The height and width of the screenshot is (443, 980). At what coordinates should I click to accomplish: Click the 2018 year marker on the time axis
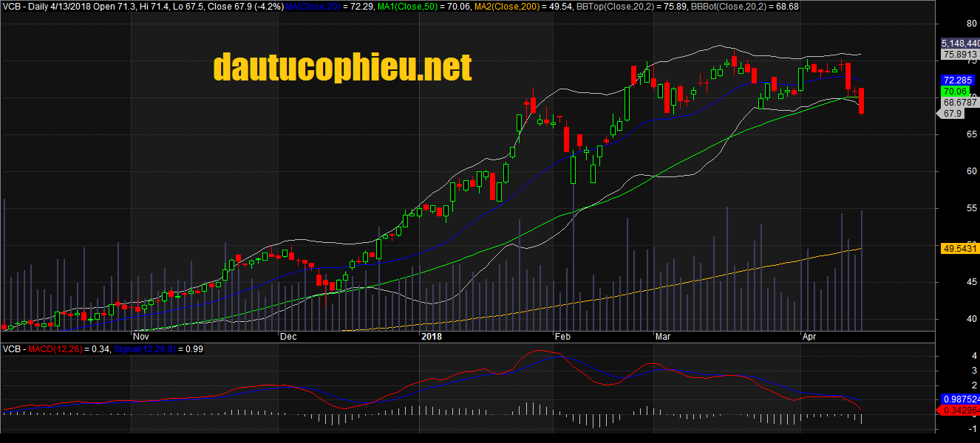point(431,337)
